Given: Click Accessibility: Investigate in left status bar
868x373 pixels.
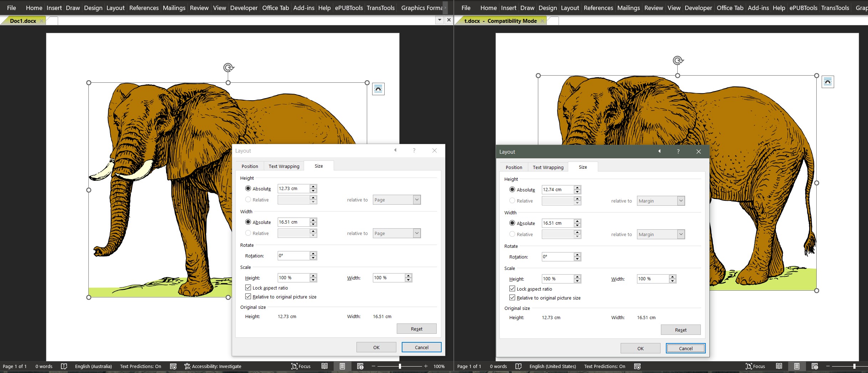Looking at the screenshot, I should pos(213,366).
